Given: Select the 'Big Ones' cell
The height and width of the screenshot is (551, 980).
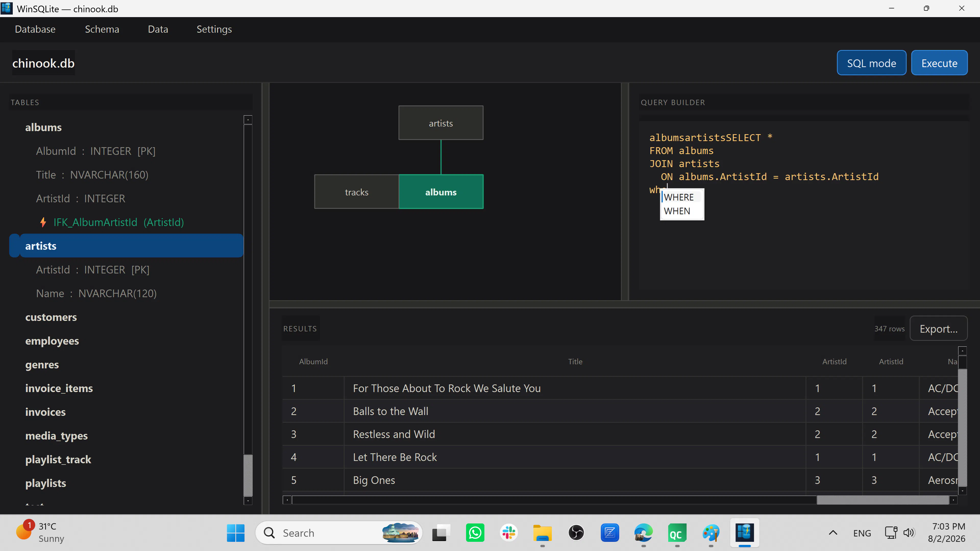Looking at the screenshot, I should point(575,480).
